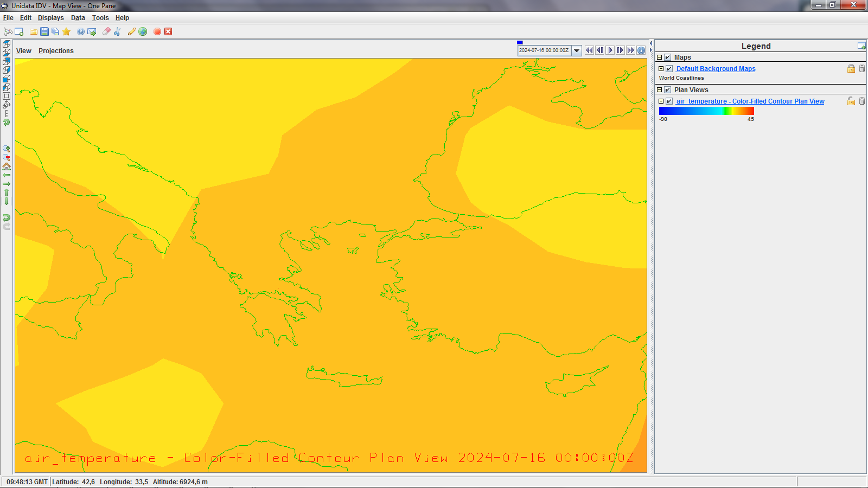Viewport: 868px width, 488px height.
Task: Uncheck the Plan Views category checkbox
Action: (x=668, y=90)
